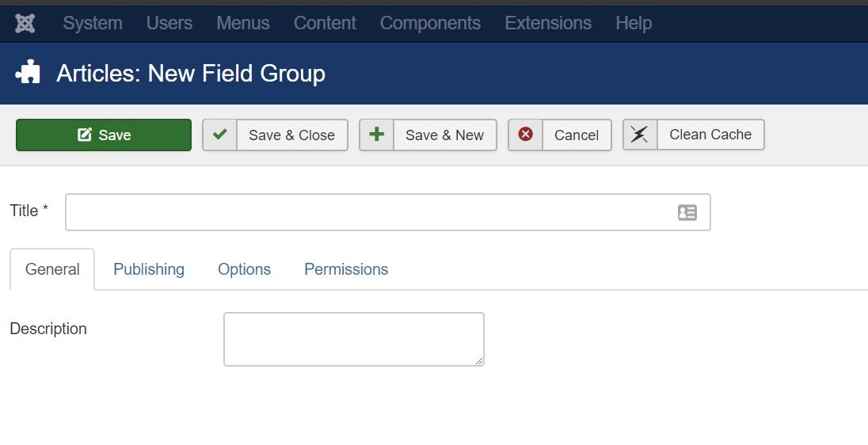
Task: Click the green plus icon on Save & New
Action: tap(376, 134)
